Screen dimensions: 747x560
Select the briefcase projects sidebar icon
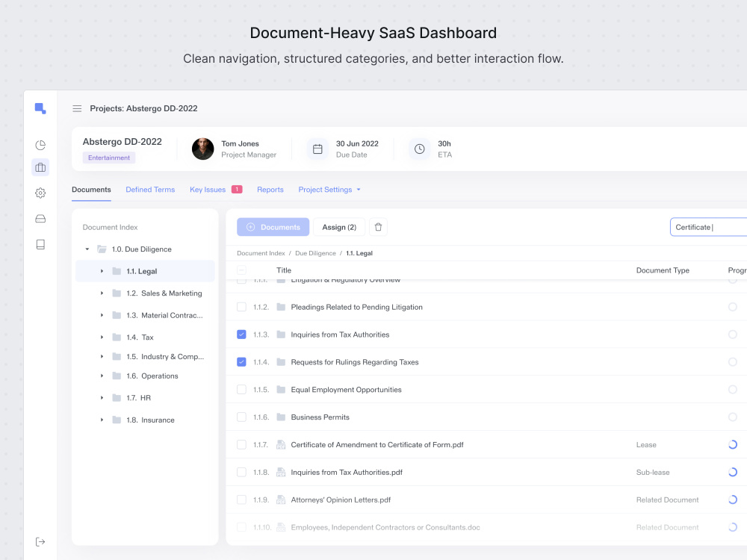click(40, 167)
